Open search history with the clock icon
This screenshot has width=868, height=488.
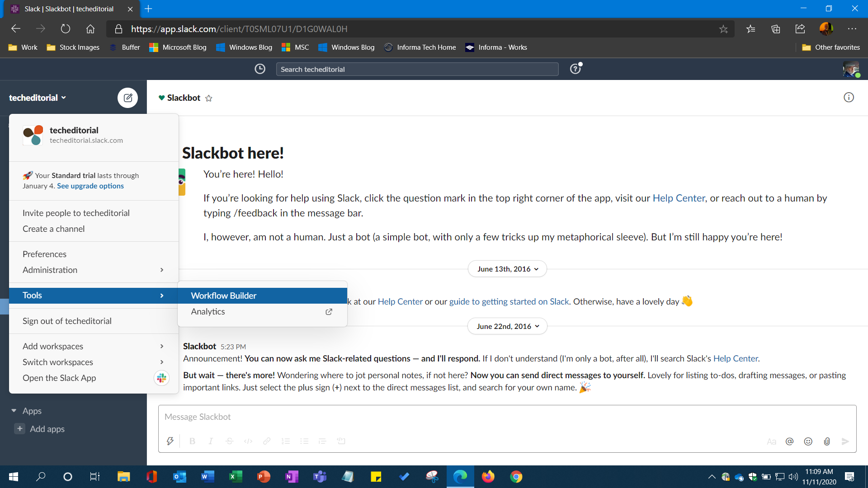(x=260, y=69)
